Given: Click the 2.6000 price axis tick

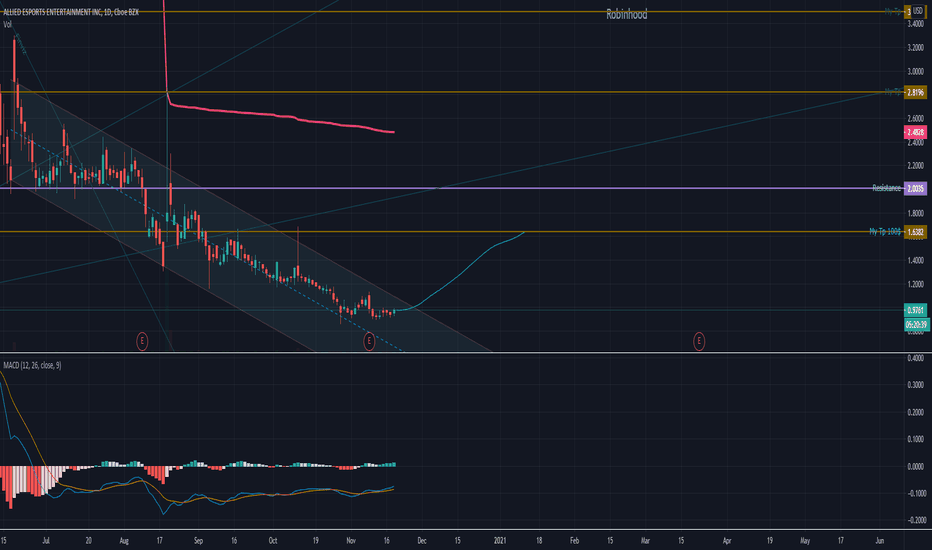Looking at the screenshot, I should coord(916,118).
